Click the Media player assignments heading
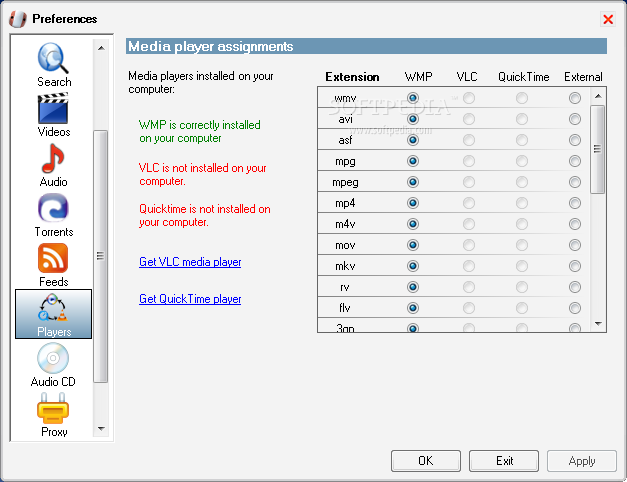 [x=210, y=46]
